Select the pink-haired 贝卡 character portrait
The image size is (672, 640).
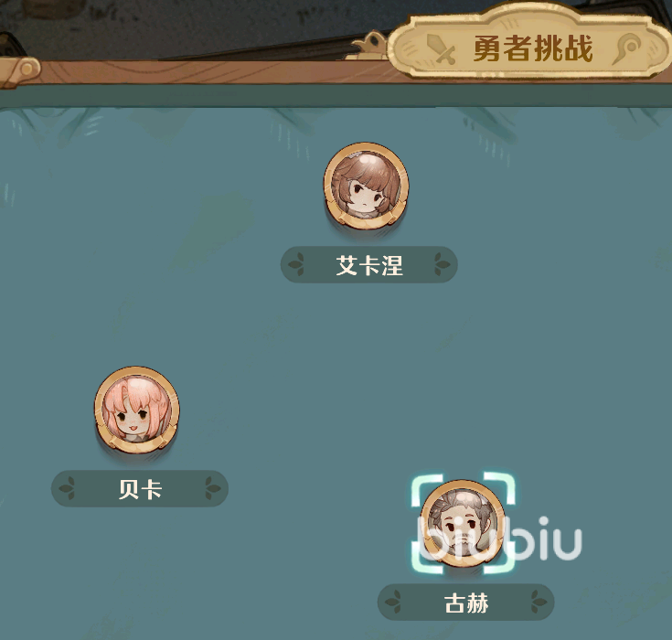coord(137,410)
